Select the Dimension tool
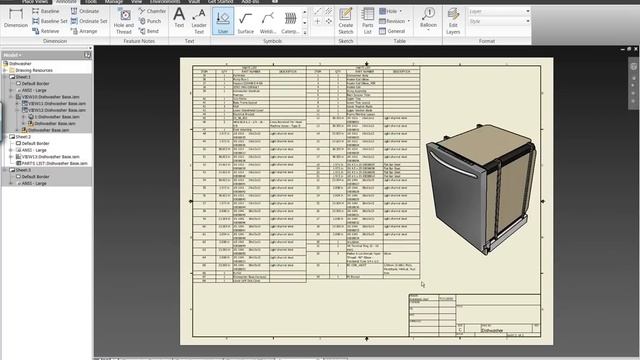This screenshot has width=640, height=360. click(x=16, y=18)
